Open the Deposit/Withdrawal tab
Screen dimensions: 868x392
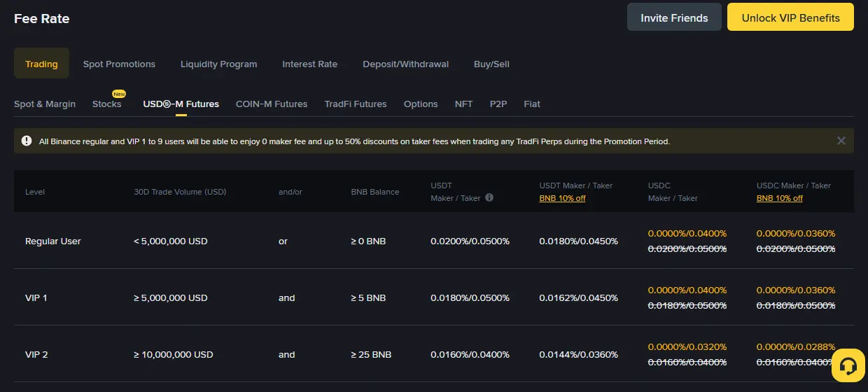click(405, 64)
